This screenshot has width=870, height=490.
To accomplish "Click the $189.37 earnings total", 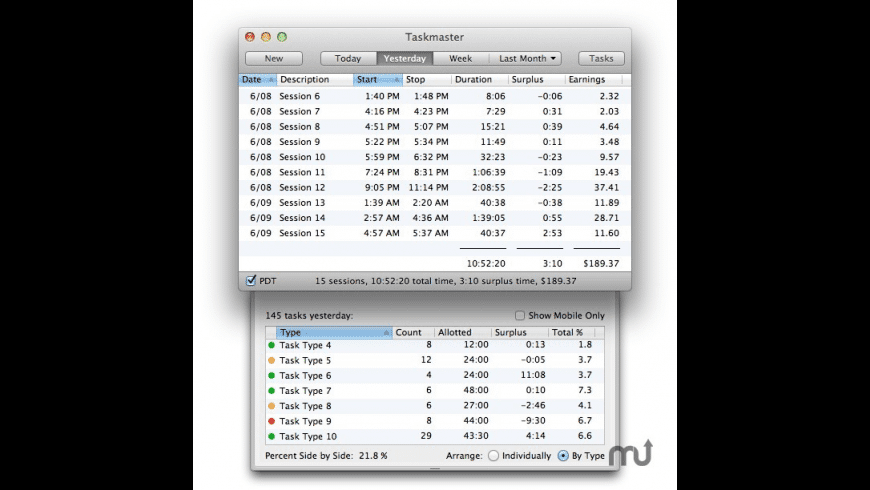I will tap(601, 264).
